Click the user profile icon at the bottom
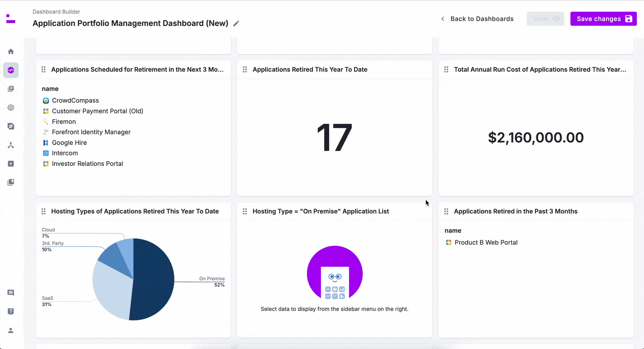The width and height of the screenshot is (644, 349). pyautogui.click(x=11, y=330)
